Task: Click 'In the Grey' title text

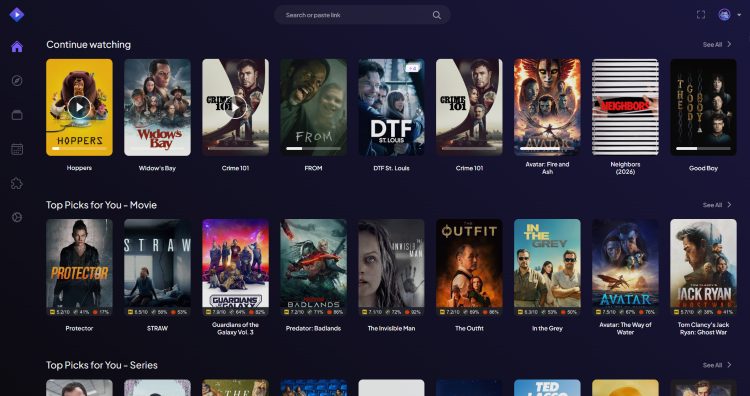Action: click(547, 329)
